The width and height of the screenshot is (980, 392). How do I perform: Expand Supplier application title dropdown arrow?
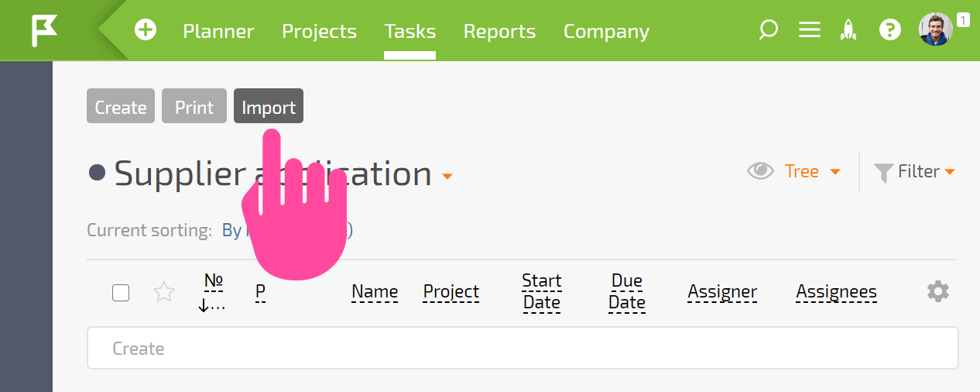[447, 177]
